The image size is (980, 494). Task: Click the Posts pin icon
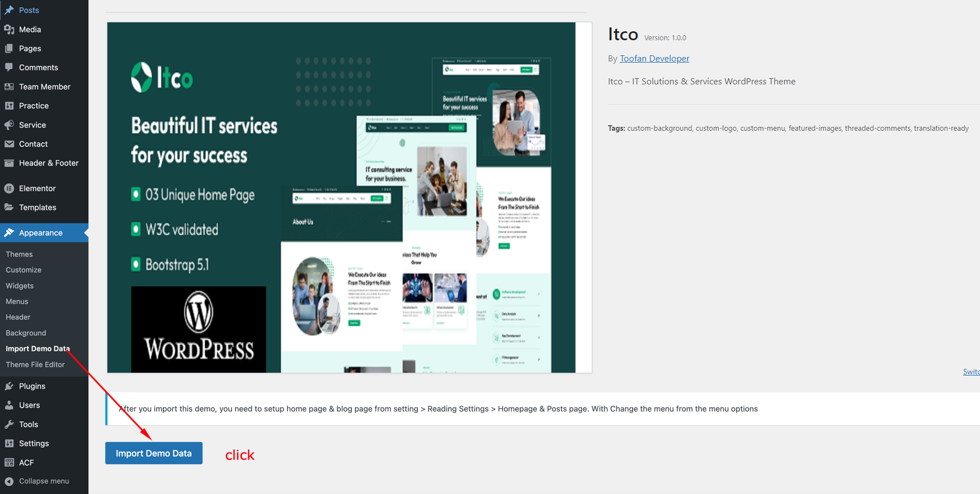(x=9, y=10)
